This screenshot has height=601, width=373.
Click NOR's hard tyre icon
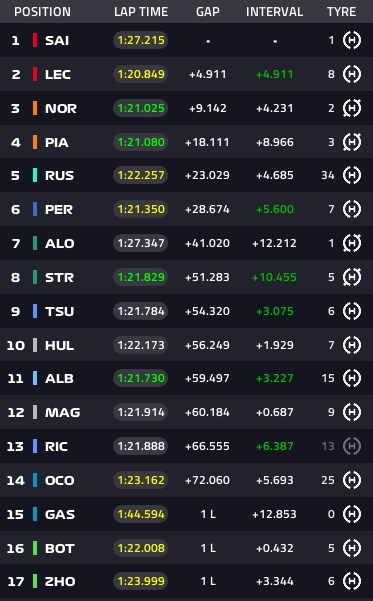pos(352,108)
